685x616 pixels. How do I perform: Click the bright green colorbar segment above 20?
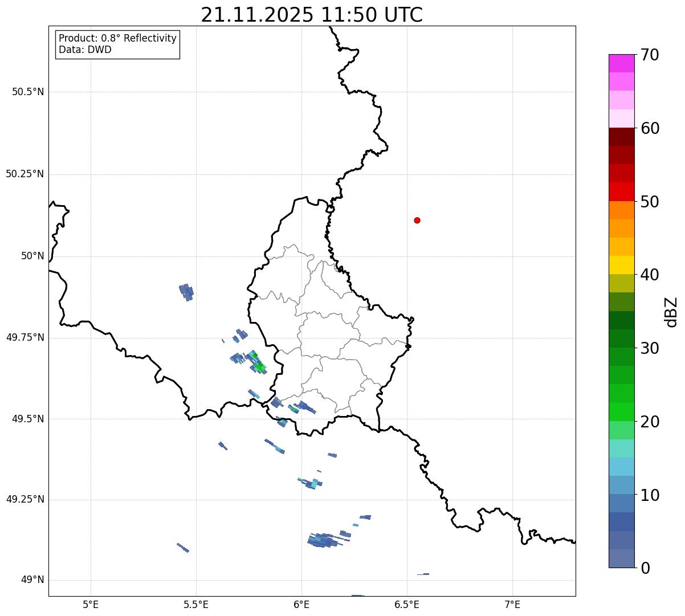click(x=622, y=412)
